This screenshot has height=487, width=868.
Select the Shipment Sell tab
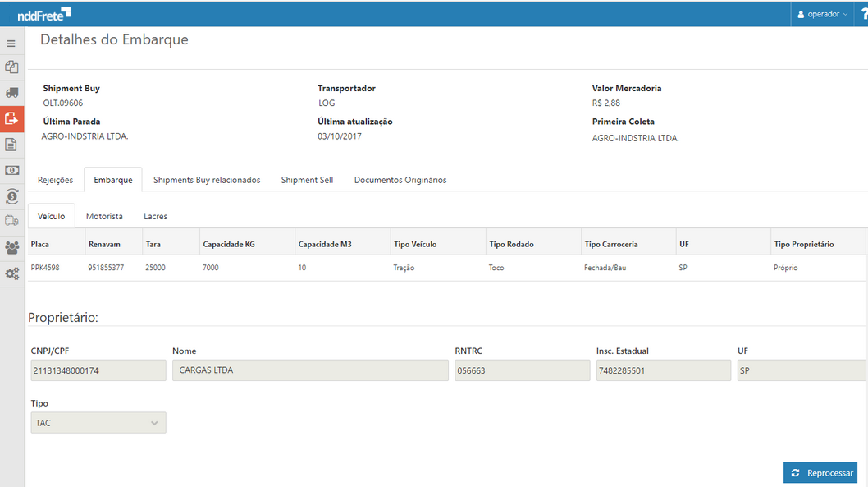[x=307, y=180]
